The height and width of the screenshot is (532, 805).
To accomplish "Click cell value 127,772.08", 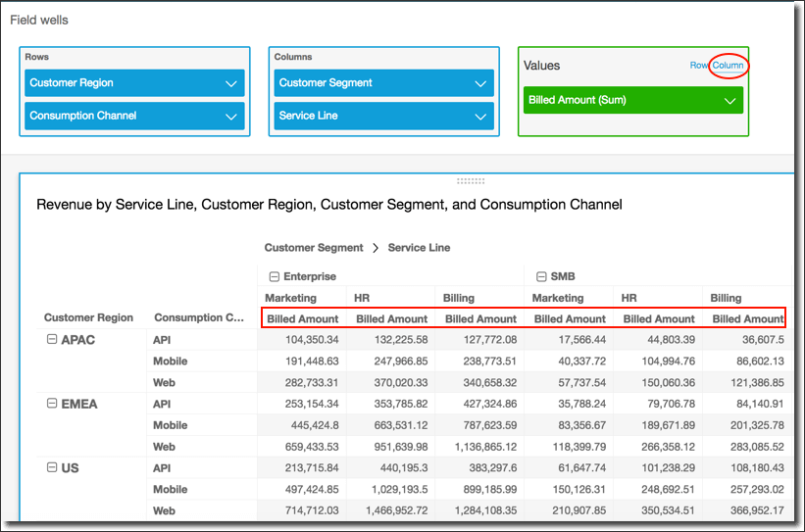I will (x=490, y=340).
